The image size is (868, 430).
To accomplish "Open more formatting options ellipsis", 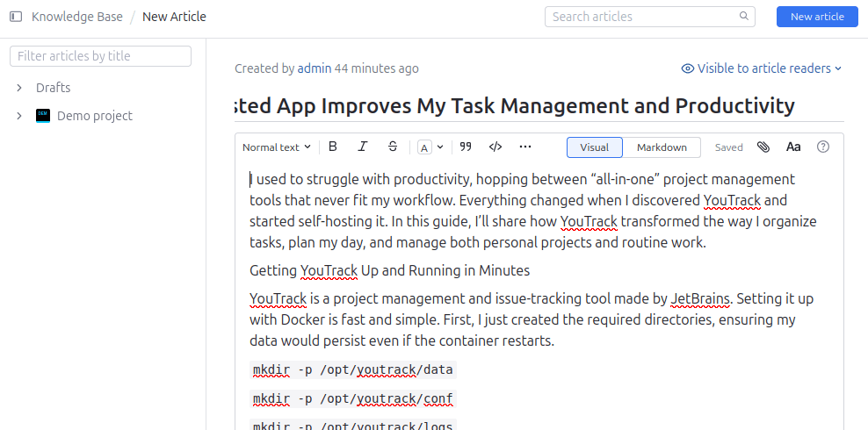I will point(525,147).
